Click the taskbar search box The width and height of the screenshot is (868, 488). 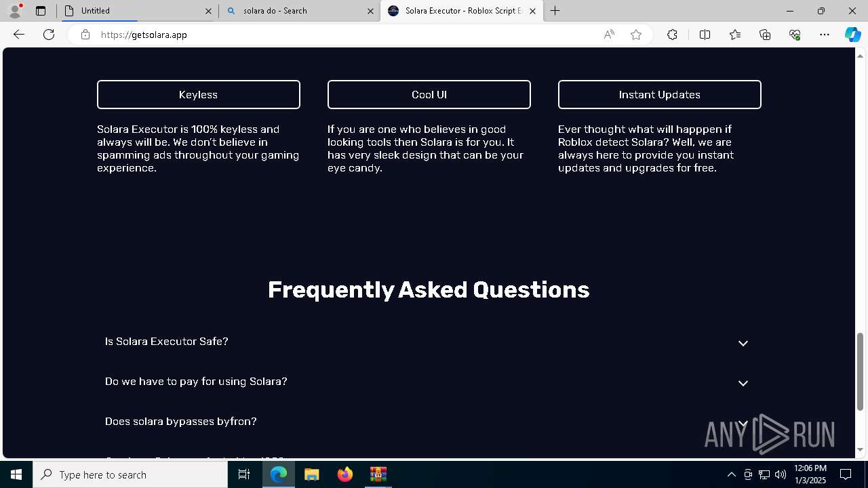coord(130,474)
